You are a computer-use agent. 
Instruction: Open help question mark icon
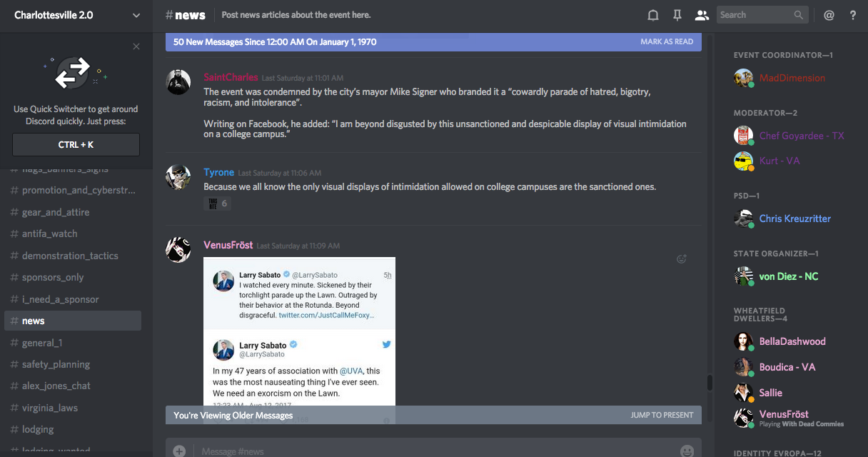coord(852,15)
